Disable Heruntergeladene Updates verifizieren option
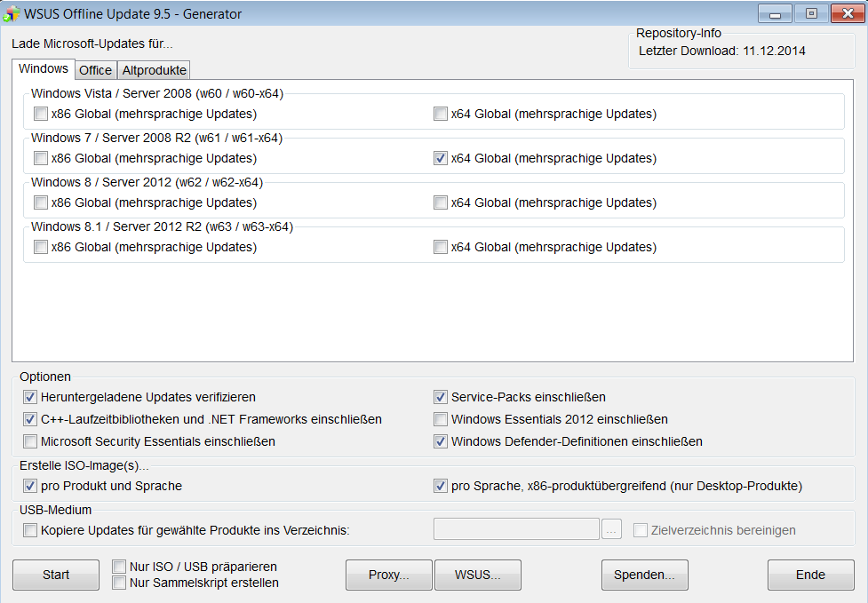The width and height of the screenshot is (868, 603). 31,397
